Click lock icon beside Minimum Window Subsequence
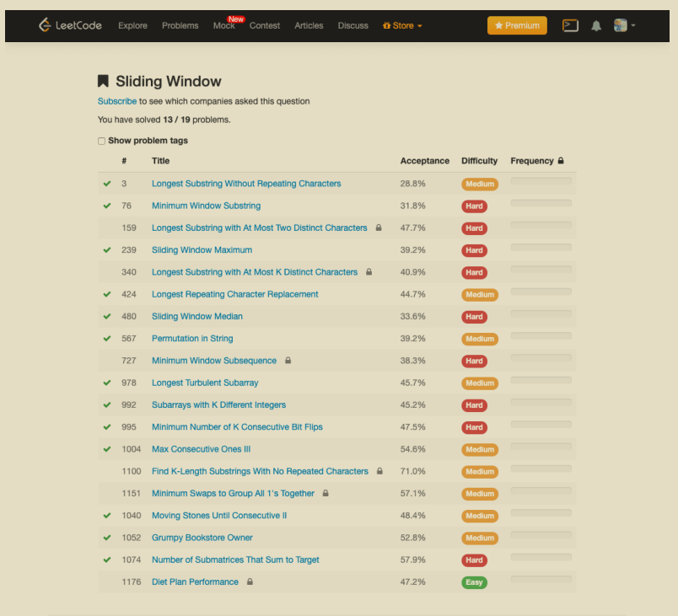 pos(288,361)
